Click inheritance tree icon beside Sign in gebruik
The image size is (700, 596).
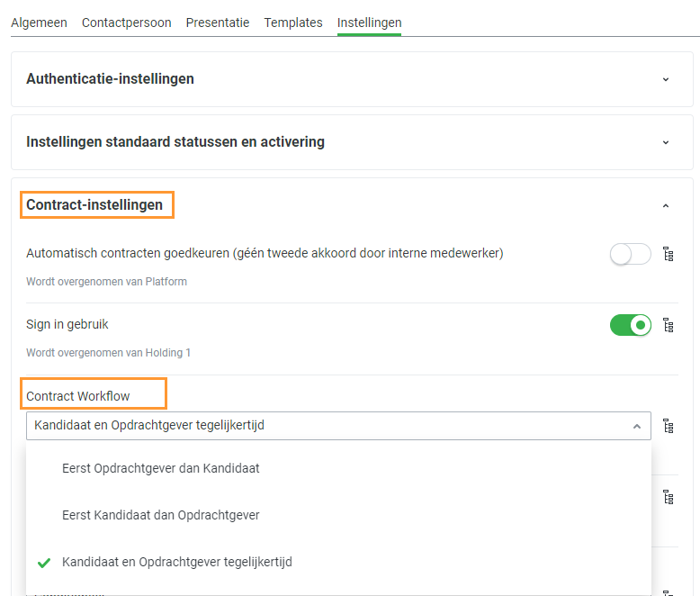[x=668, y=325]
